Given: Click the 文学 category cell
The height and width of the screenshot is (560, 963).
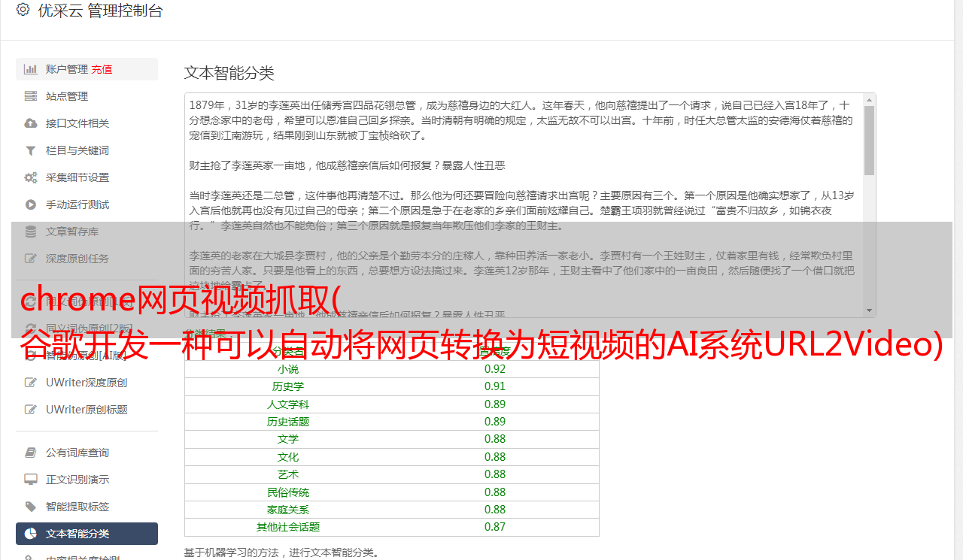Looking at the screenshot, I should pos(288,439).
